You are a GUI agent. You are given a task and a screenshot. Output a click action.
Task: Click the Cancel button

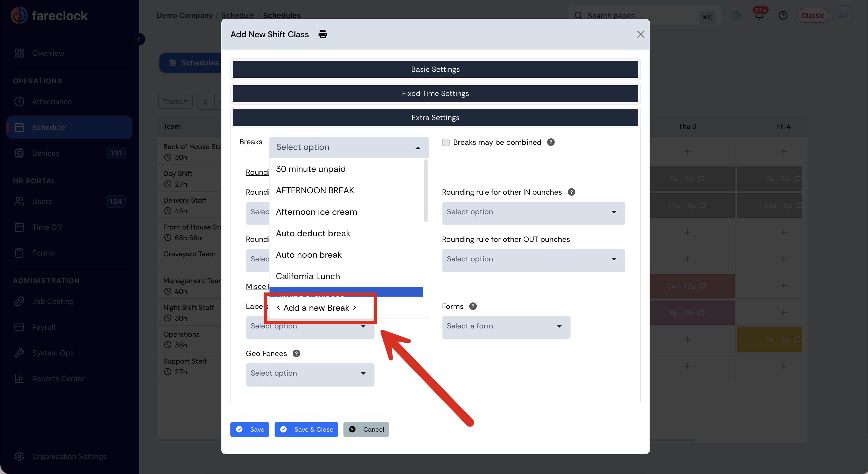(366, 429)
